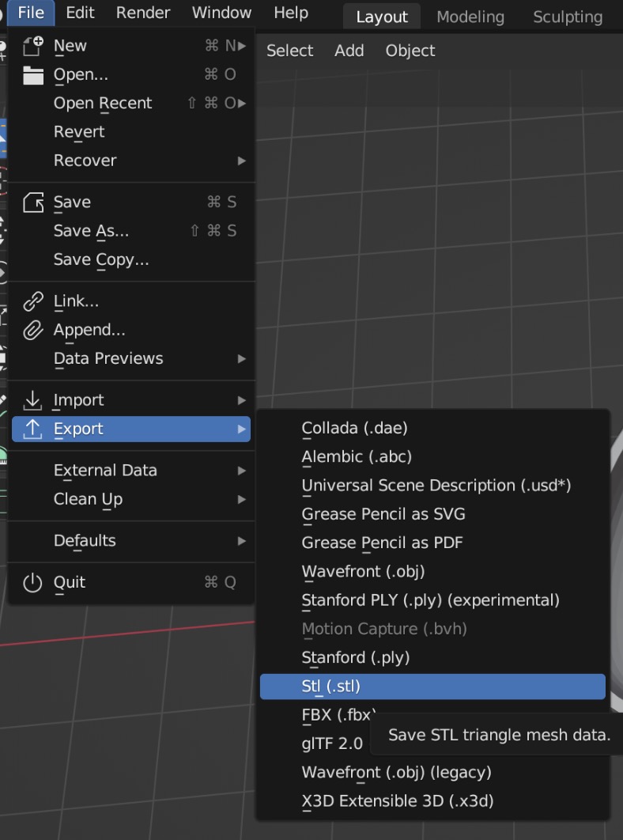Expand the Recover submenu arrow
Image resolution: width=623 pixels, height=840 pixels.
[x=242, y=161]
